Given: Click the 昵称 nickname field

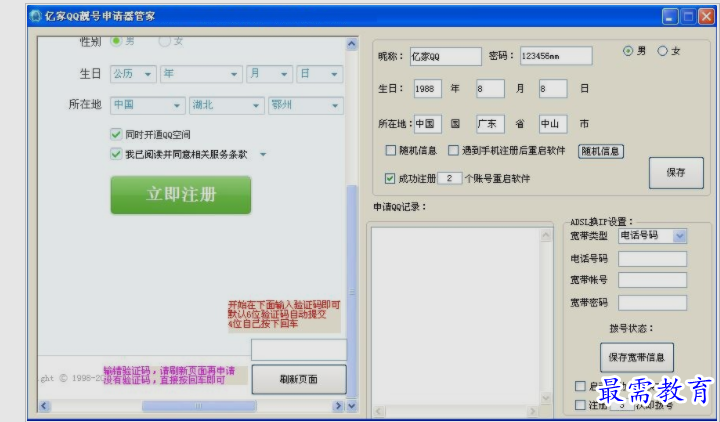Looking at the screenshot, I should (x=445, y=56).
